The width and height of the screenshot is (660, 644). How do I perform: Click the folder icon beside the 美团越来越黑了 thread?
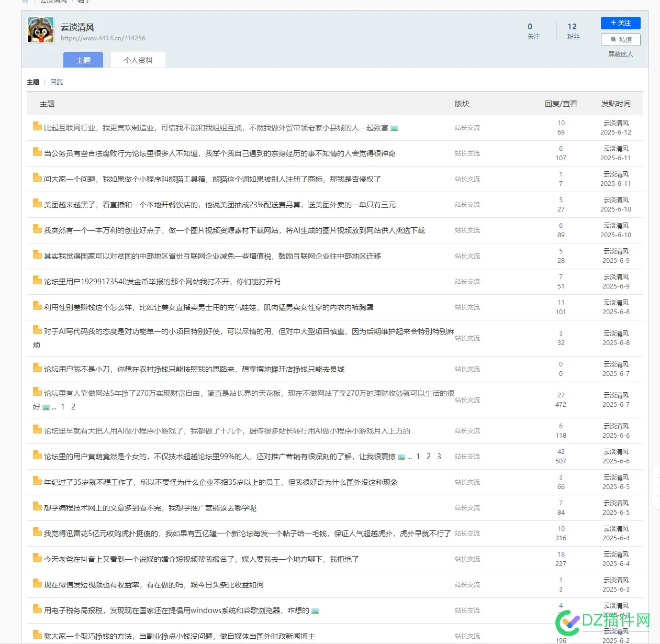point(37,203)
